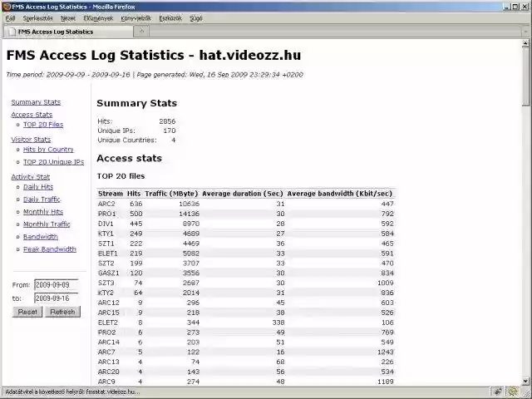Click the Hits column header
This screenshot has width=532, height=399.
click(x=134, y=194)
